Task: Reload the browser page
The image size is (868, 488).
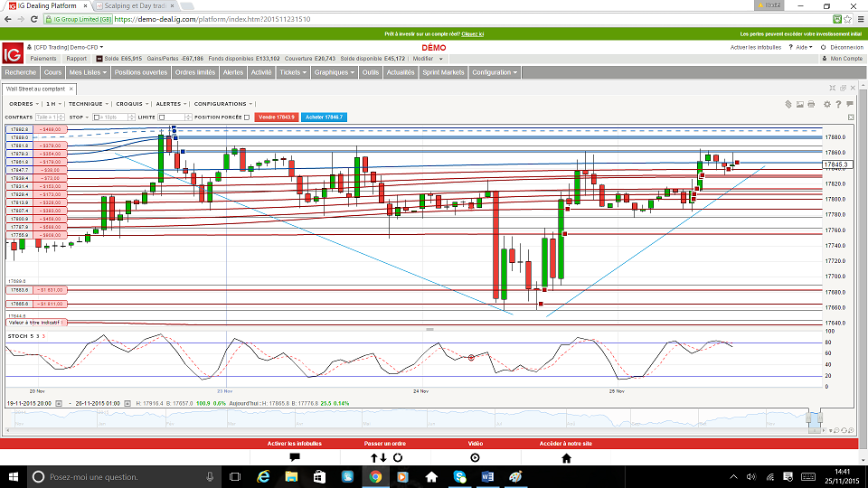Action: pyautogui.click(x=33, y=19)
